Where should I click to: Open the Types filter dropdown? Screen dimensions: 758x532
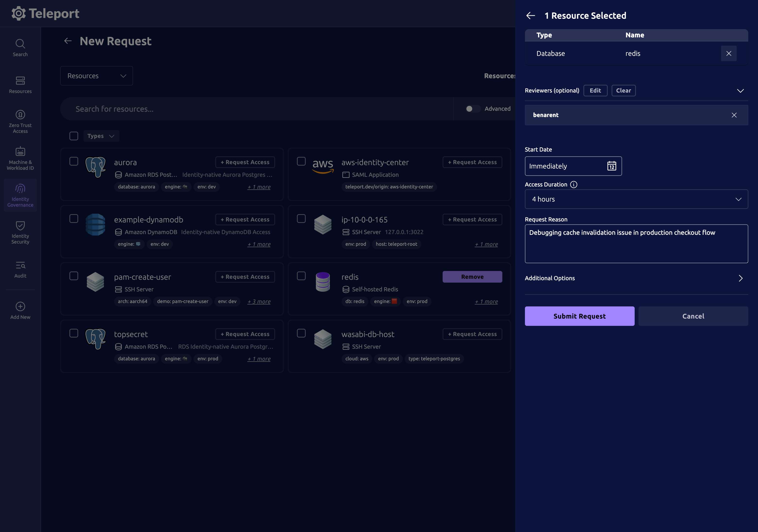101,136
